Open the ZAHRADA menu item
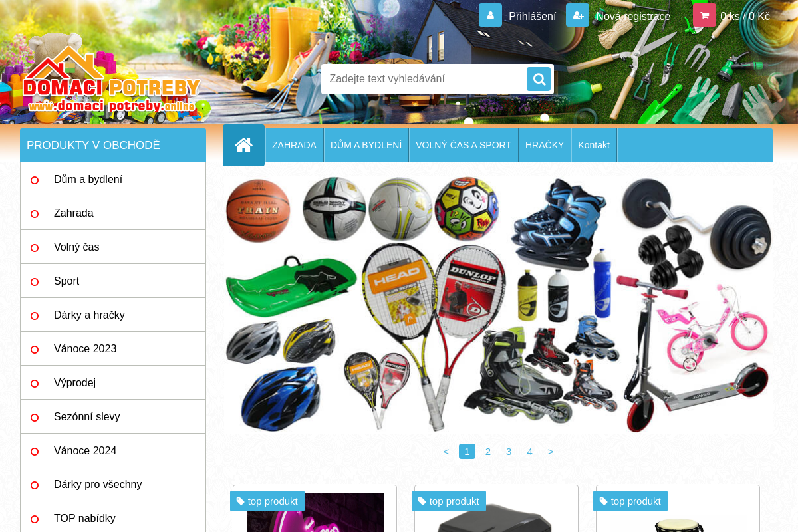This screenshot has height=532, width=798. click(294, 145)
